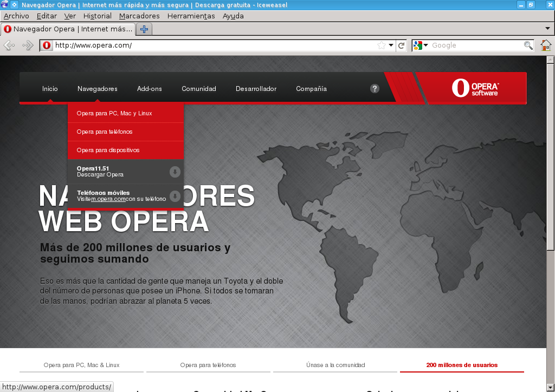The image size is (555, 392).
Task: Click the question mark help icon in navbar
Action: coord(375,88)
